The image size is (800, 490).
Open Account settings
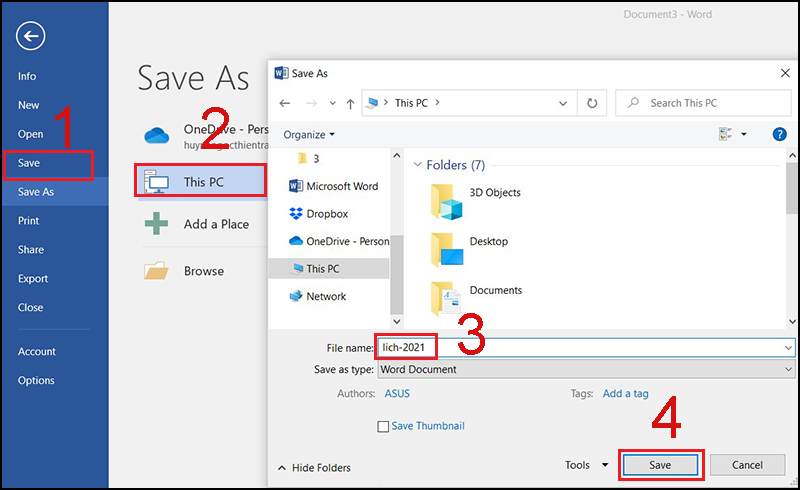pyautogui.click(x=37, y=352)
